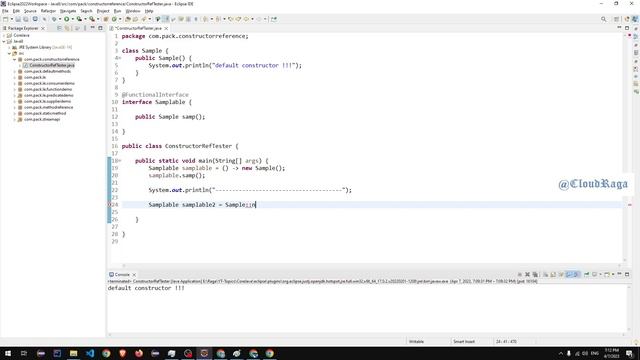
Task: Open the New item dropdown arrow
Action: (11, 19)
